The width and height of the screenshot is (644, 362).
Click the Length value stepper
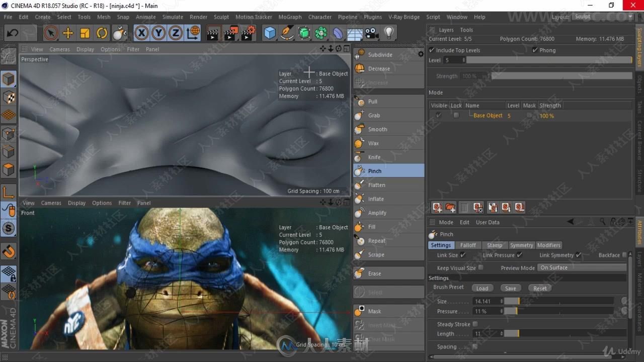[501, 333]
